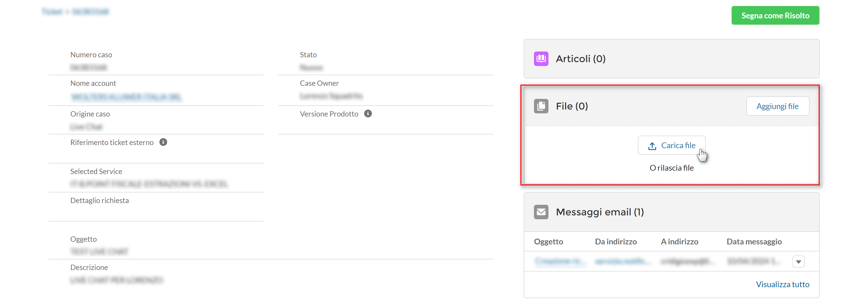Screen dimensions: 868x300
Task: Click the Versione Prodotto label text
Action: tap(329, 114)
